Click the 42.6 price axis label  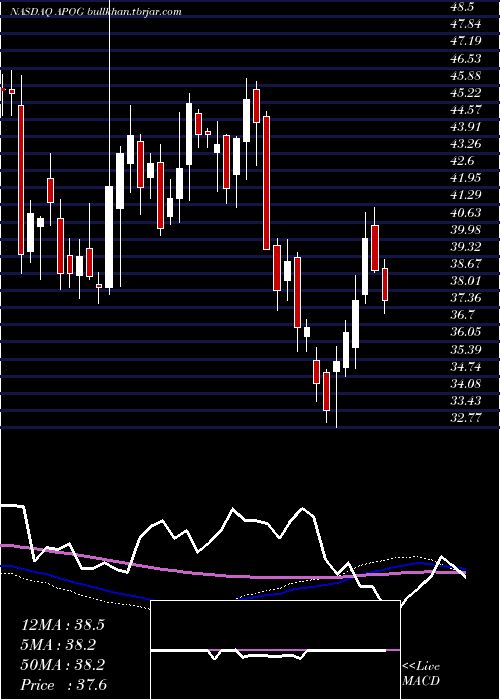[x=463, y=161]
